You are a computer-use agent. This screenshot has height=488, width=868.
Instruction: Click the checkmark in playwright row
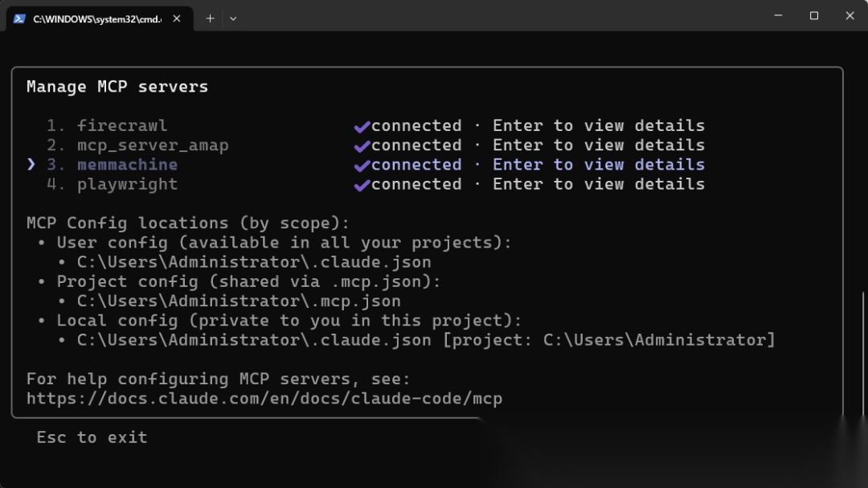tap(362, 185)
